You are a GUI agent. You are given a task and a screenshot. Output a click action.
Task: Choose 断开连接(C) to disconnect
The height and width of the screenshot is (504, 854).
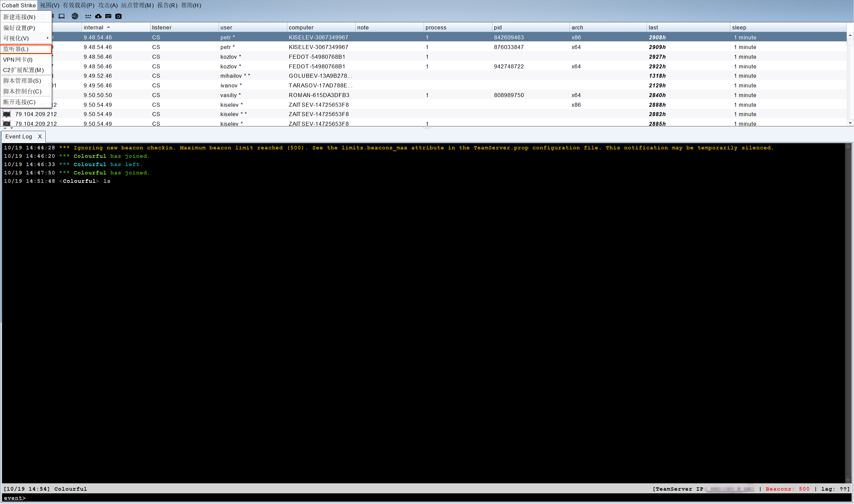26,102
